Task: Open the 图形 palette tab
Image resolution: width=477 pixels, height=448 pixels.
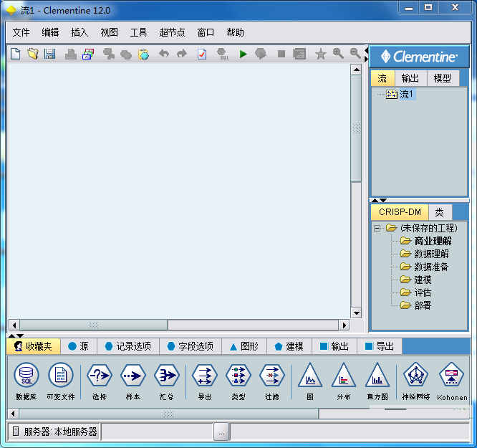Action: click(x=244, y=346)
